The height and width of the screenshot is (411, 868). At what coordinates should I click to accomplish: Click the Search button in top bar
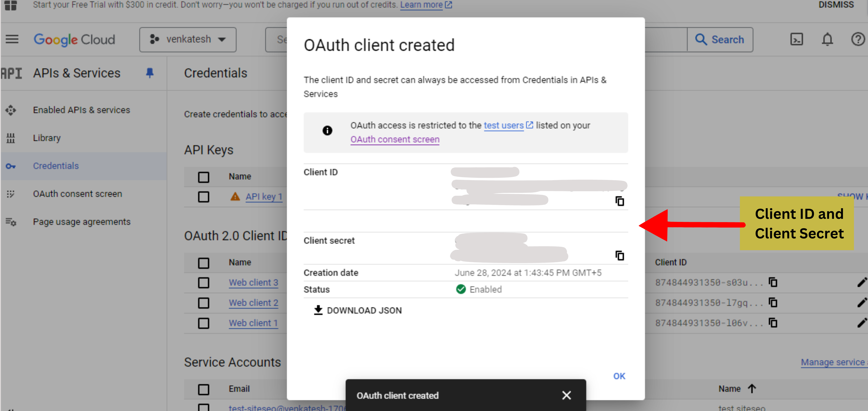[720, 39]
